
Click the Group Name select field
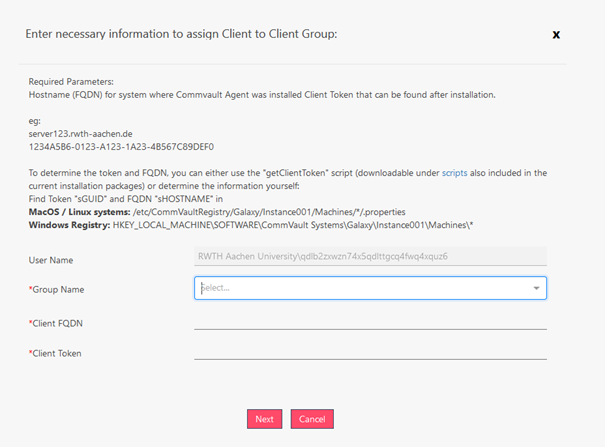(360, 288)
